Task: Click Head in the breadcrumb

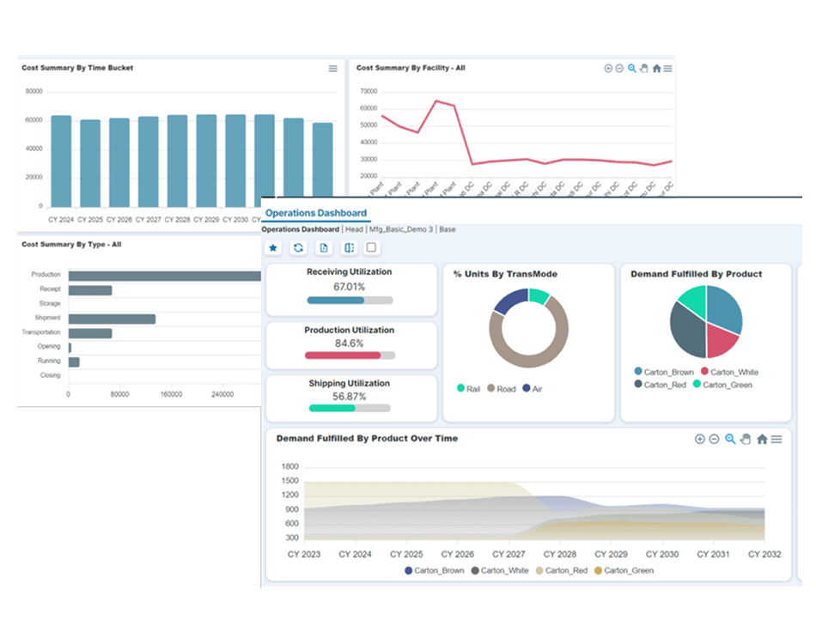Action: 354,229
